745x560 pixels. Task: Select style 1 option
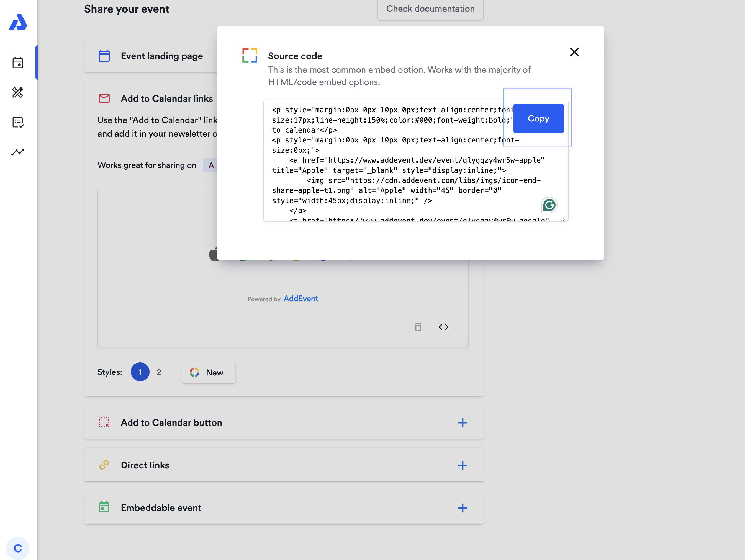[140, 372]
